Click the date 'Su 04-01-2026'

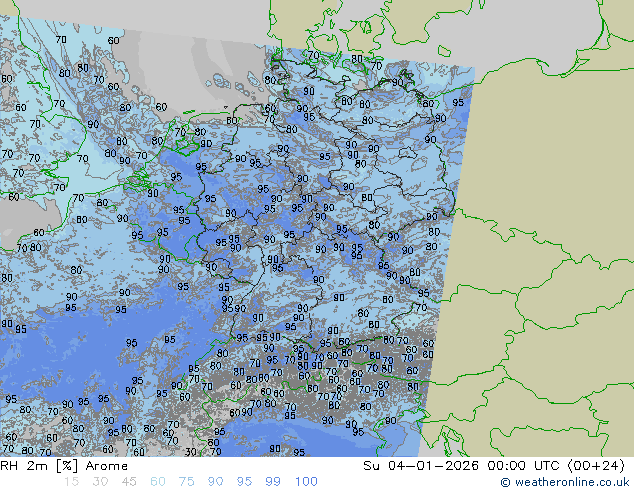421,466
